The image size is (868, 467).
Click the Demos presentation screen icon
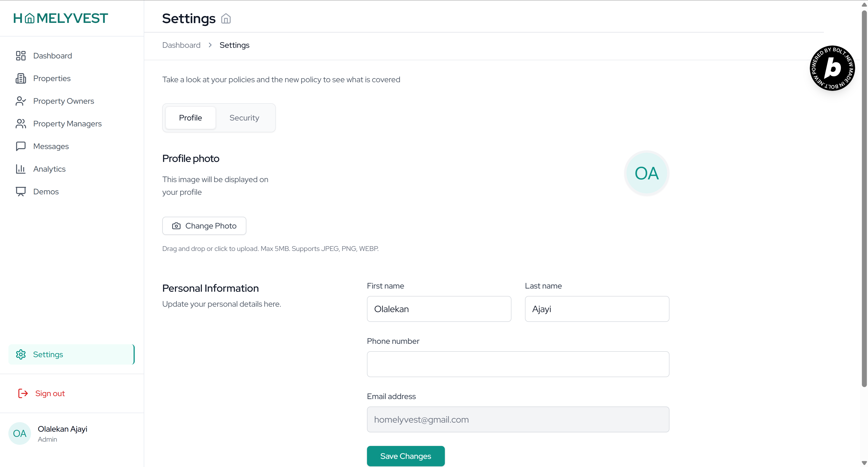pyautogui.click(x=21, y=192)
